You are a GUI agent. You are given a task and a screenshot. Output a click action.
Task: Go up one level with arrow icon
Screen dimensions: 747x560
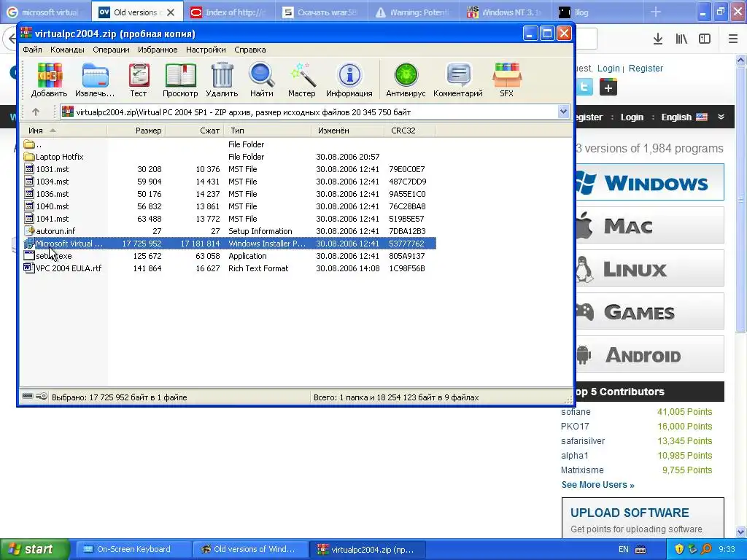pos(36,112)
